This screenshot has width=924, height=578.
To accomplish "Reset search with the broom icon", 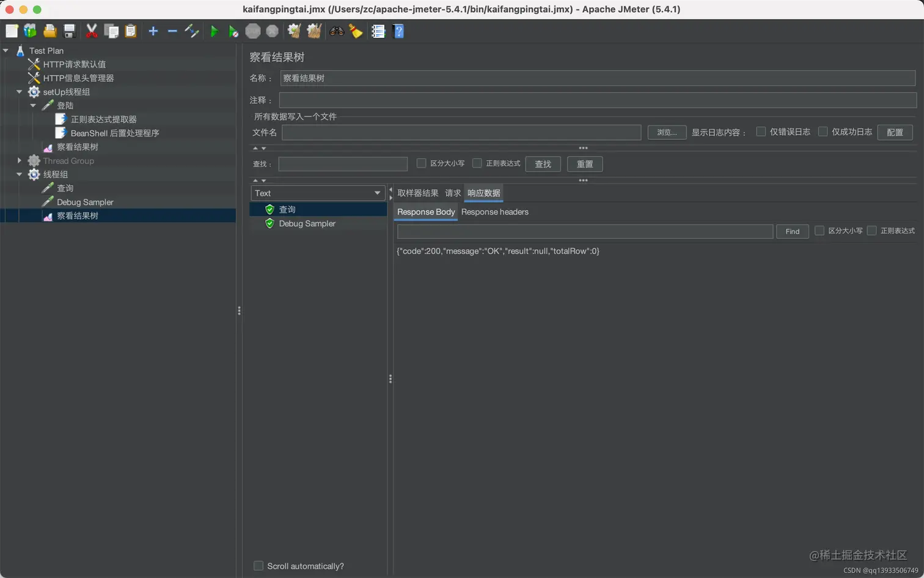I will (x=356, y=31).
